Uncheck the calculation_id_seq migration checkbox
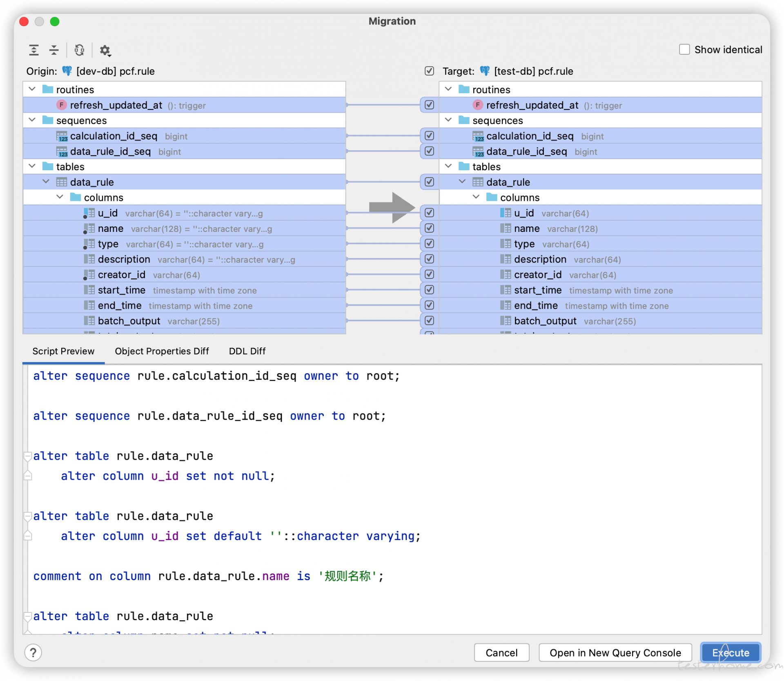Image resolution: width=784 pixels, height=681 pixels. pyautogui.click(x=429, y=136)
